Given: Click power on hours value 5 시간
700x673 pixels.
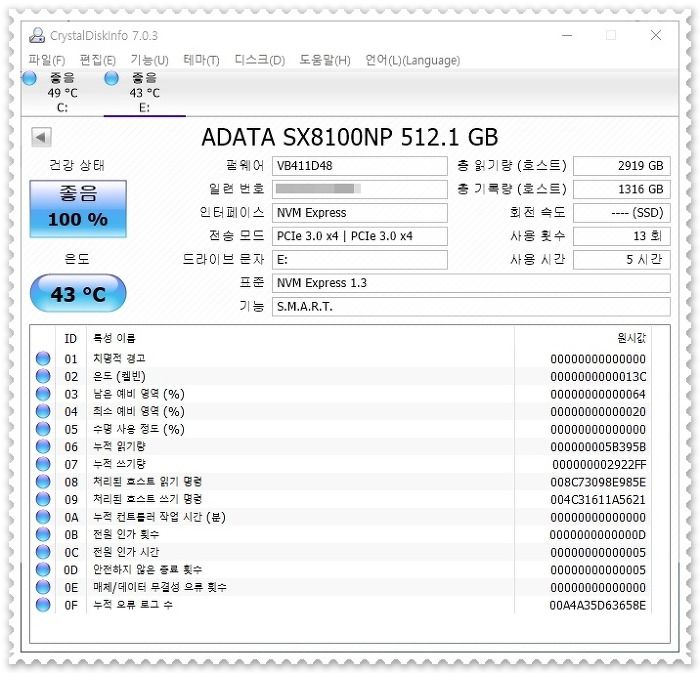Looking at the screenshot, I should (621, 260).
